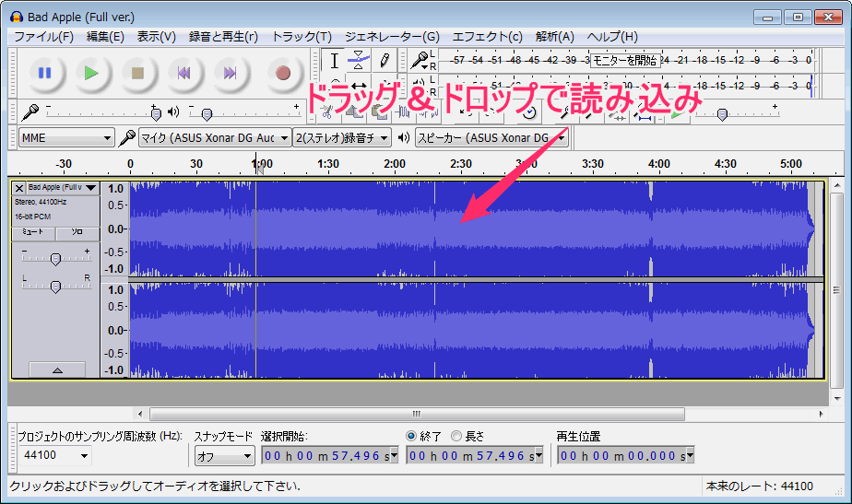Select the Selection (I-beam) tool

click(x=334, y=60)
